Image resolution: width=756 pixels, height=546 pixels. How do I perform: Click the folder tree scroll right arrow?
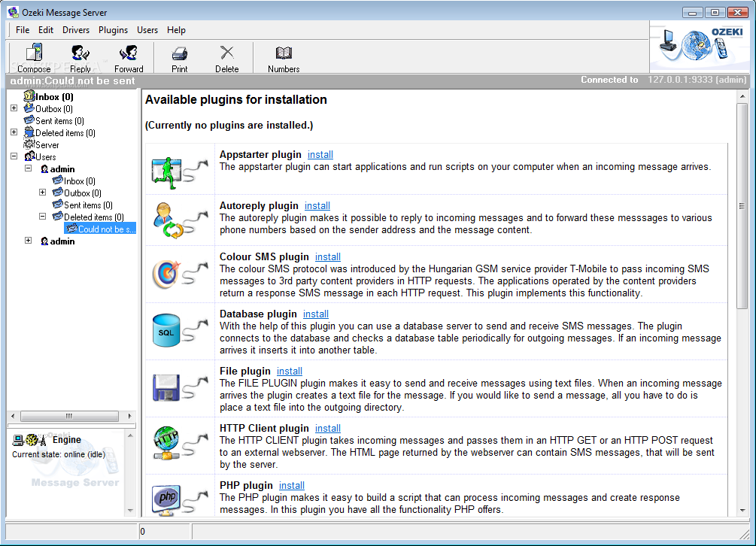pos(129,416)
